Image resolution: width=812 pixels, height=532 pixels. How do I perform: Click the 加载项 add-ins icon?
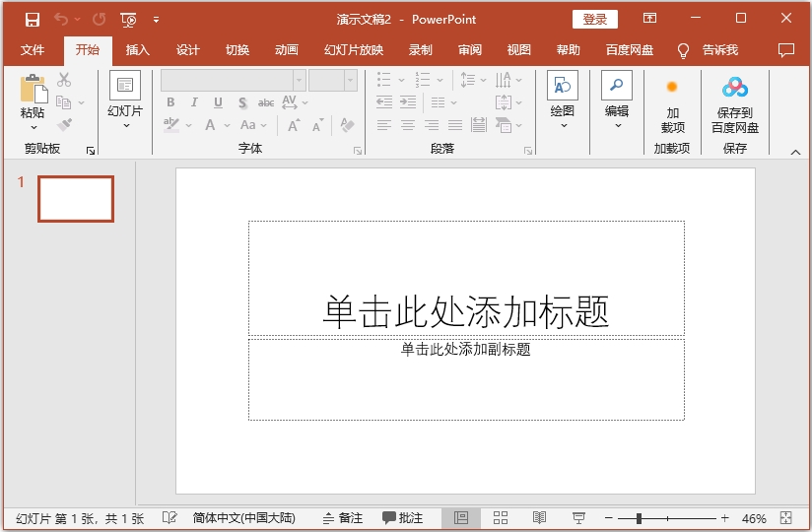coord(672,88)
